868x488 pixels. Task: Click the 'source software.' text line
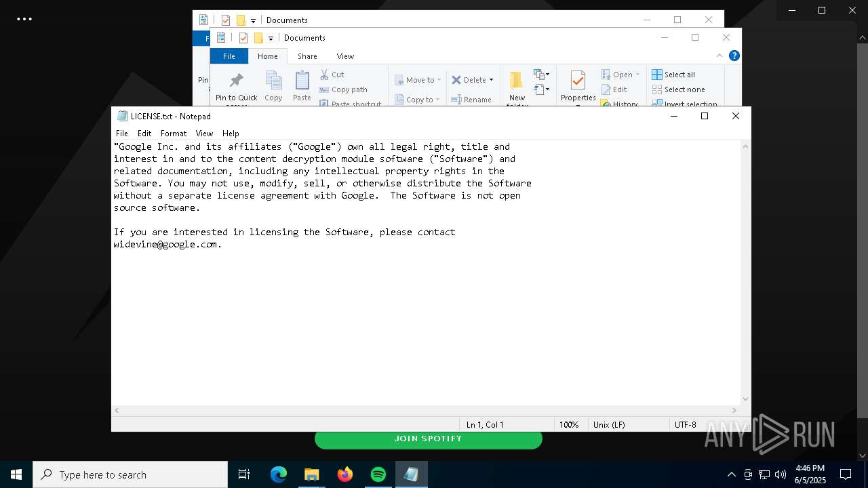tap(157, 207)
